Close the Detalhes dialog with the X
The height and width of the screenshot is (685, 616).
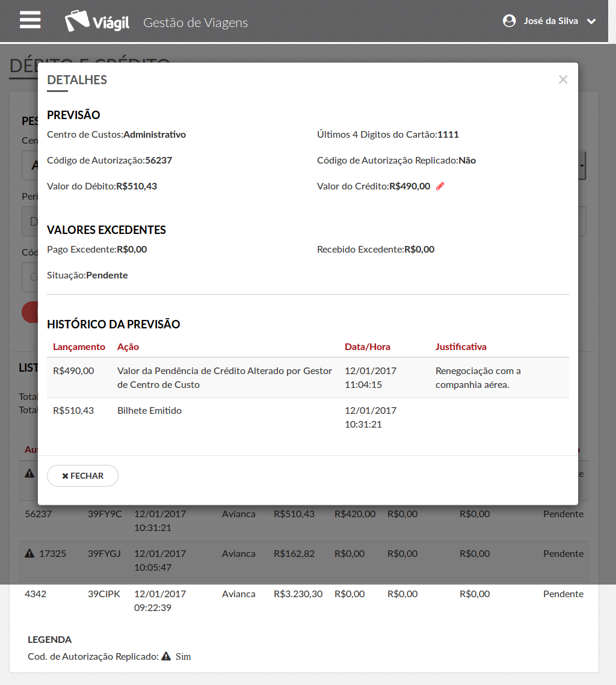point(562,79)
